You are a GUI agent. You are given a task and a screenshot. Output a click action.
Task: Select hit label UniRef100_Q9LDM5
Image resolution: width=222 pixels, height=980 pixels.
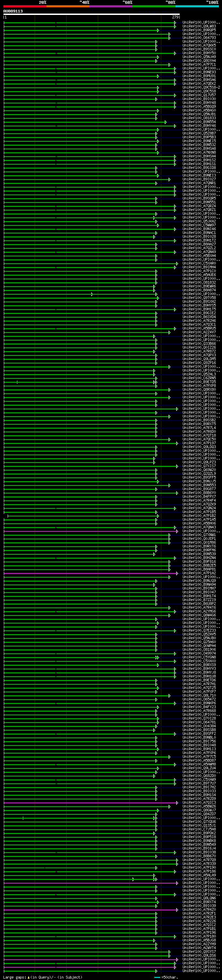click(x=199, y=359)
